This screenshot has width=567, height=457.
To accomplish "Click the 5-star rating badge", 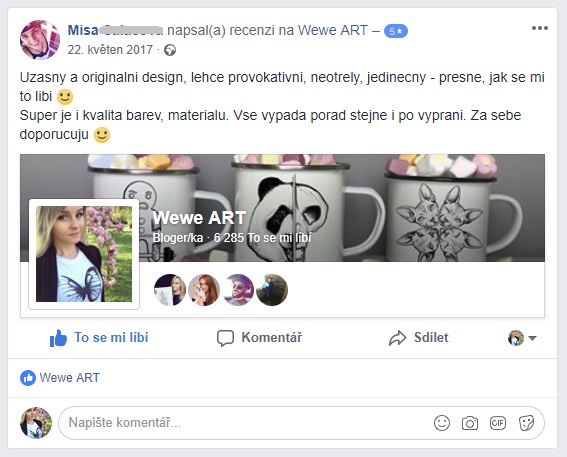I will (396, 31).
